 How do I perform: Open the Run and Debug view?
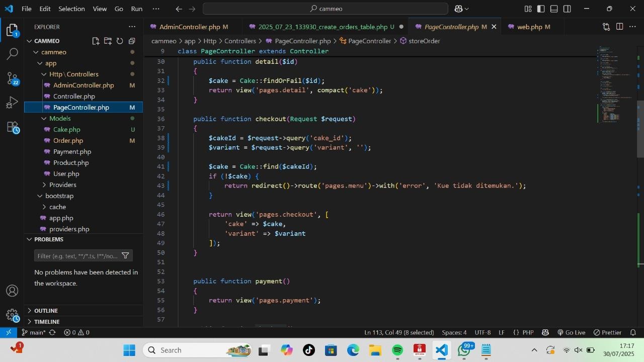pos(12,103)
